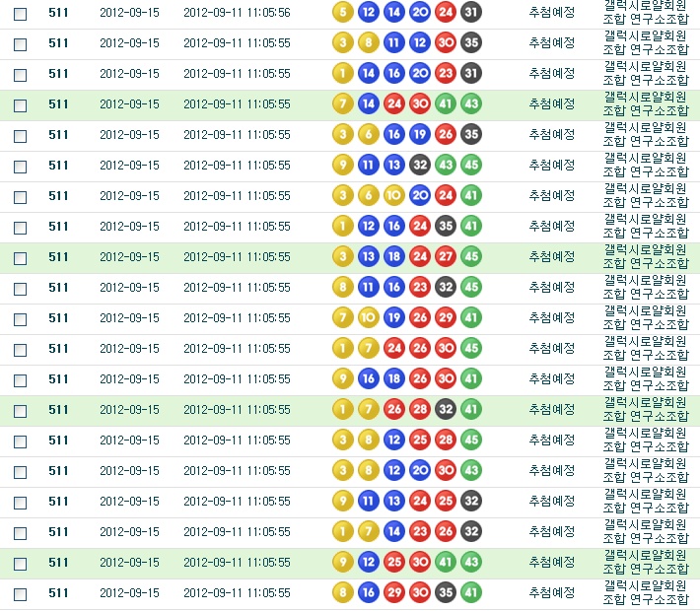Click black ball 35 in the 1-12-16-24 row

[446, 227]
